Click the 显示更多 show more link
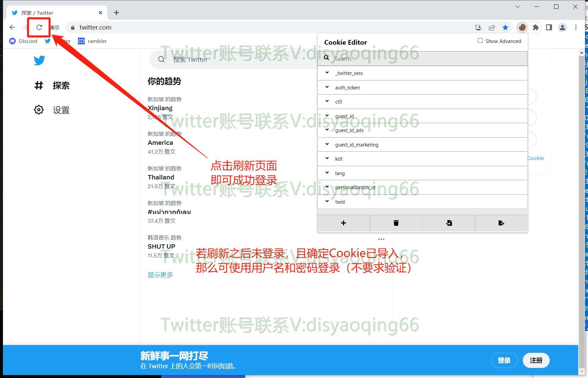Screen dimensions: 588x378 (160, 275)
